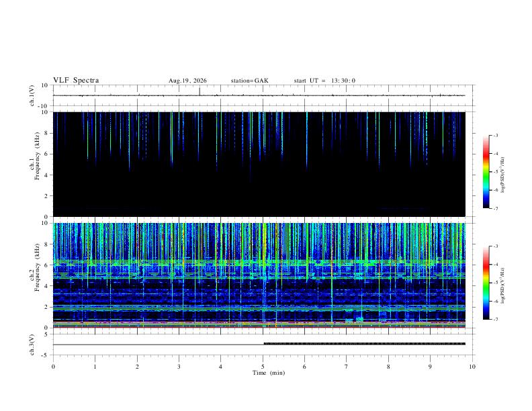Click the ch.1 spectrogram panel
Image resolution: width=532 pixels, height=411 pixels.
tap(259, 164)
